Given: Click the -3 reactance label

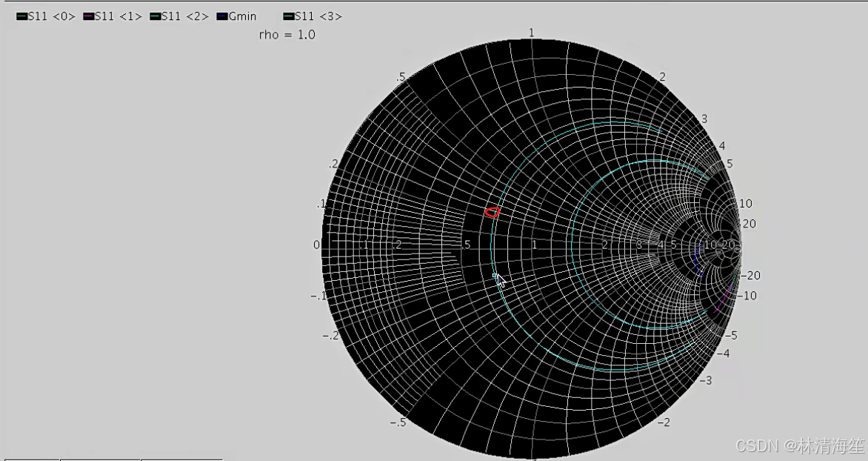Looking at the screenshot, I should [x=706, y=381].
